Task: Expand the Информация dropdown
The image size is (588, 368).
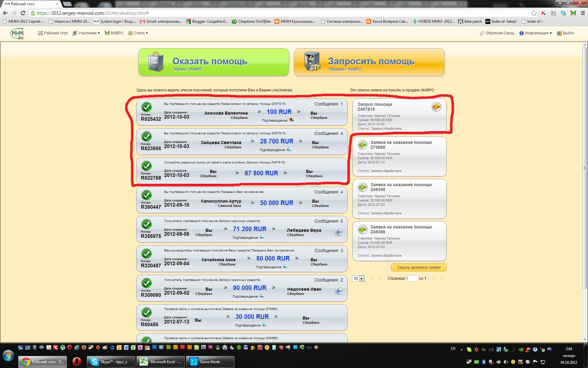Action: (536, 33)
